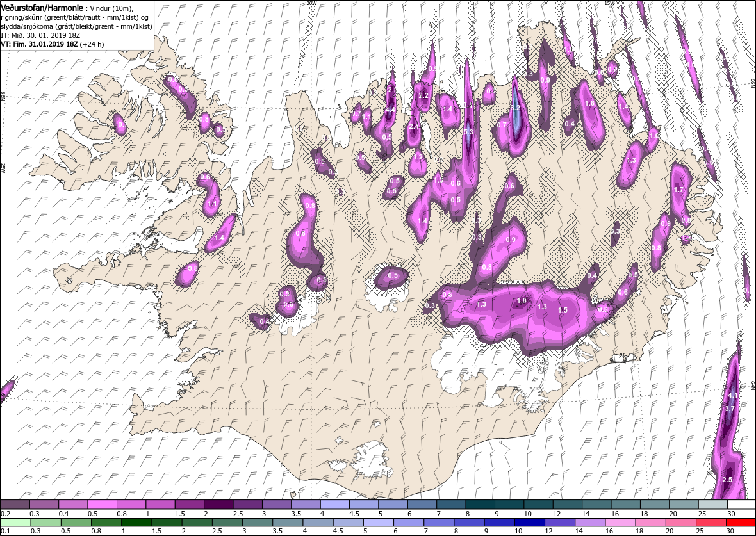Viewport: 756px width, 536px height.
Task: Pick the violet 12 swatch in the lower legend
Action: pos(559,523)
